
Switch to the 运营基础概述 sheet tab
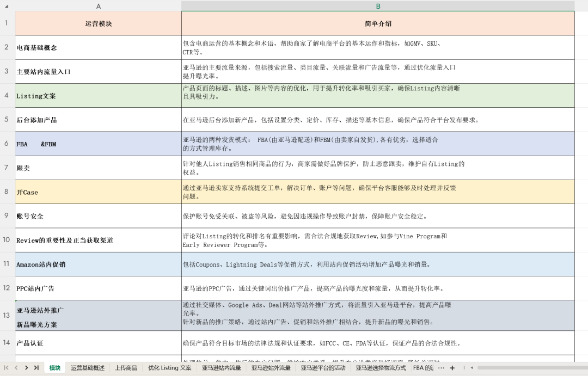tap(89, 368)
